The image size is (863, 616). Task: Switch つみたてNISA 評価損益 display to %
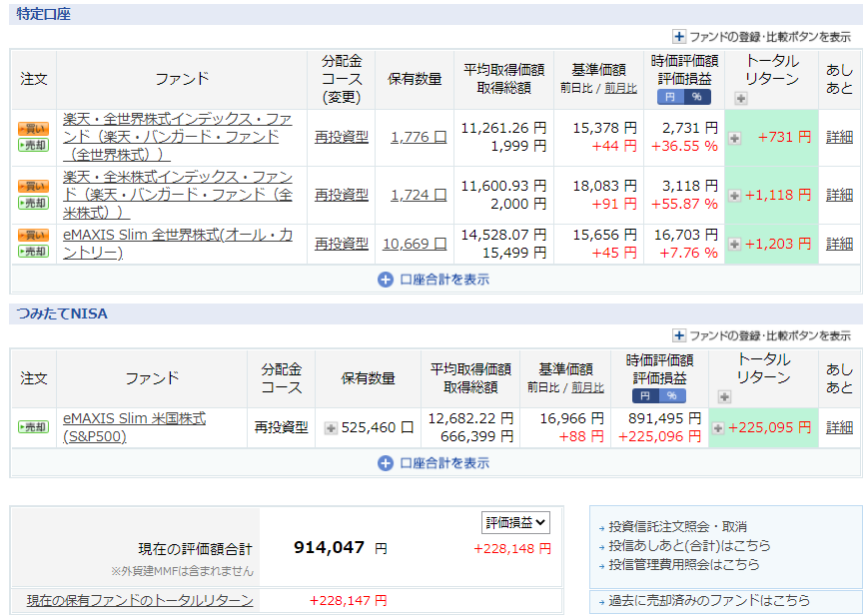coord(672,396)
